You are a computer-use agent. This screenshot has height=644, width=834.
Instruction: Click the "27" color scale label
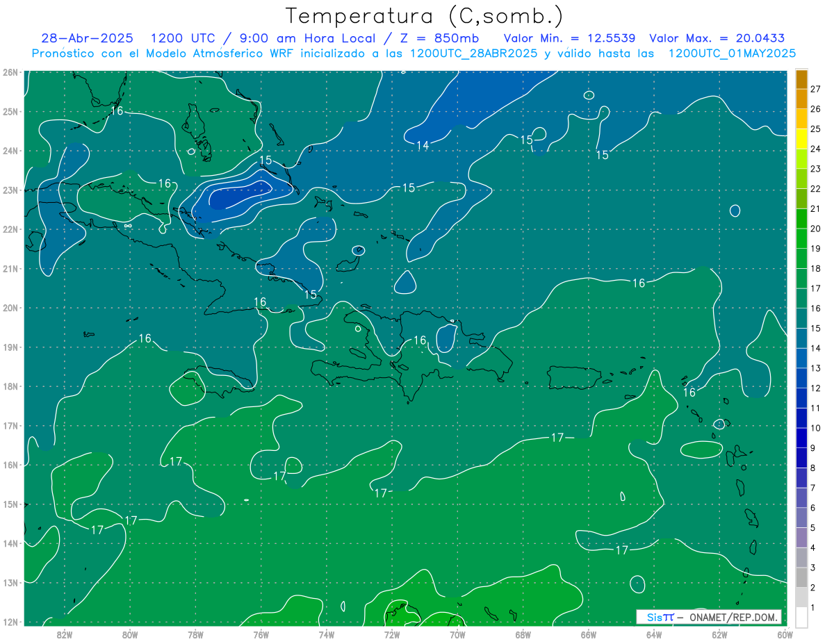(x=815, y=89)
